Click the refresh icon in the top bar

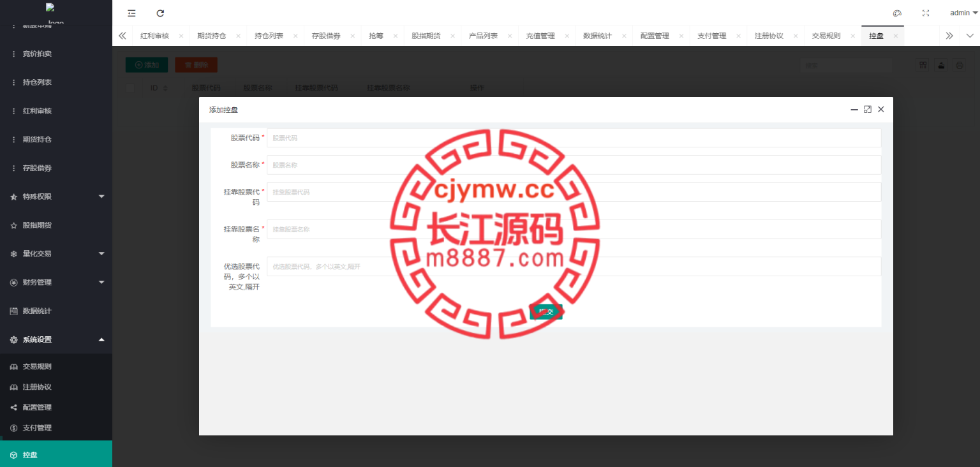(x=160, y=13)
